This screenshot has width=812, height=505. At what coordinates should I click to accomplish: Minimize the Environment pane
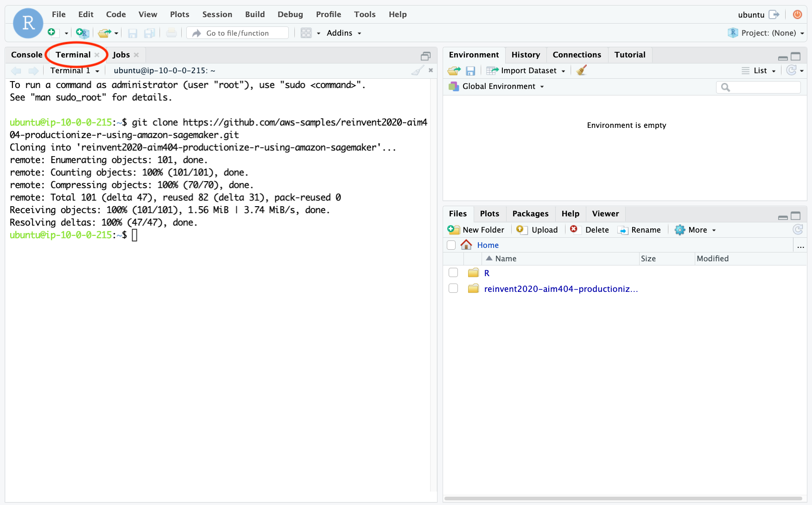[x=783, y=58]
